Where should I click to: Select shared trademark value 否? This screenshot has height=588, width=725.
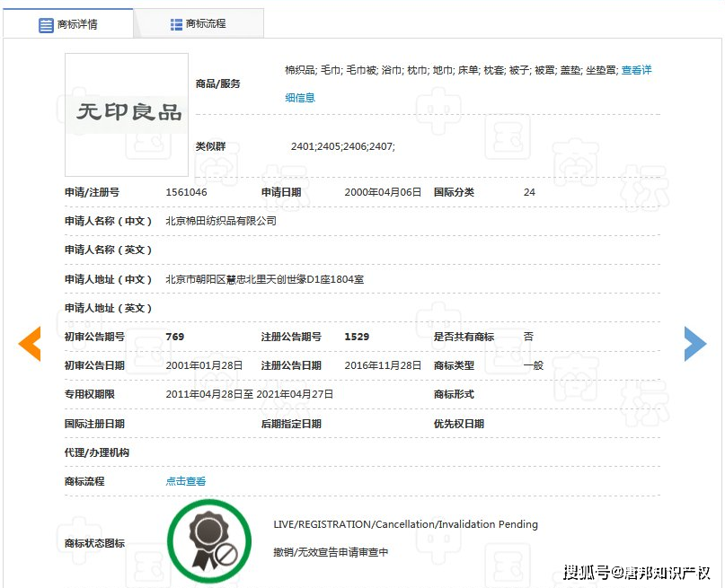(x=528, y=337)
